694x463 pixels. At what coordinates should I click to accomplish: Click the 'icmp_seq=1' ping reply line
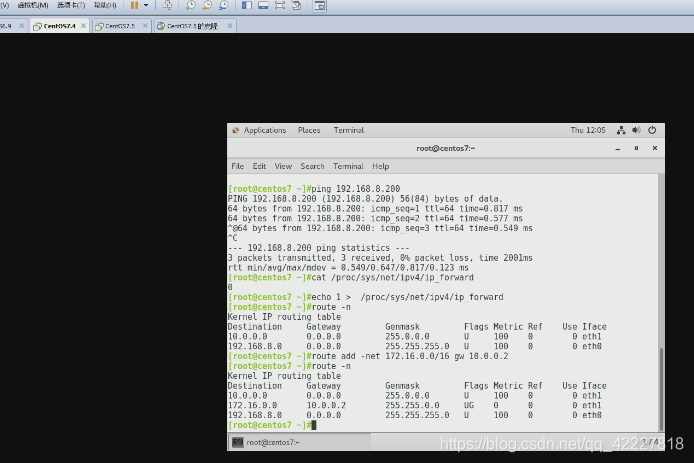coord(375,208)
